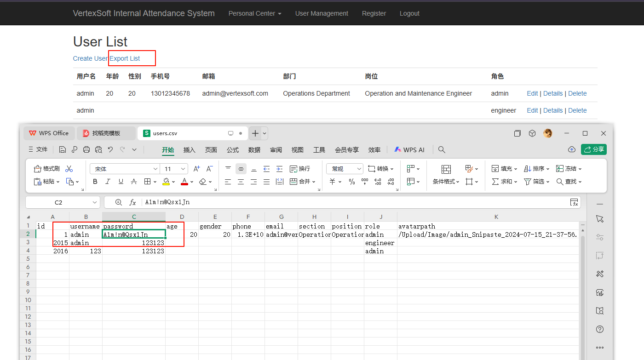
Task: Toggle bold formatting
Action: click(95, 182)
